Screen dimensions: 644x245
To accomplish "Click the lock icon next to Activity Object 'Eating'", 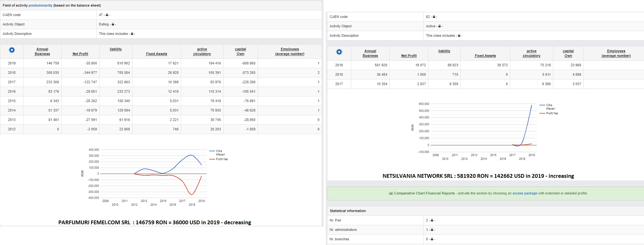I will pyautogui.click(x=113, y=24).
